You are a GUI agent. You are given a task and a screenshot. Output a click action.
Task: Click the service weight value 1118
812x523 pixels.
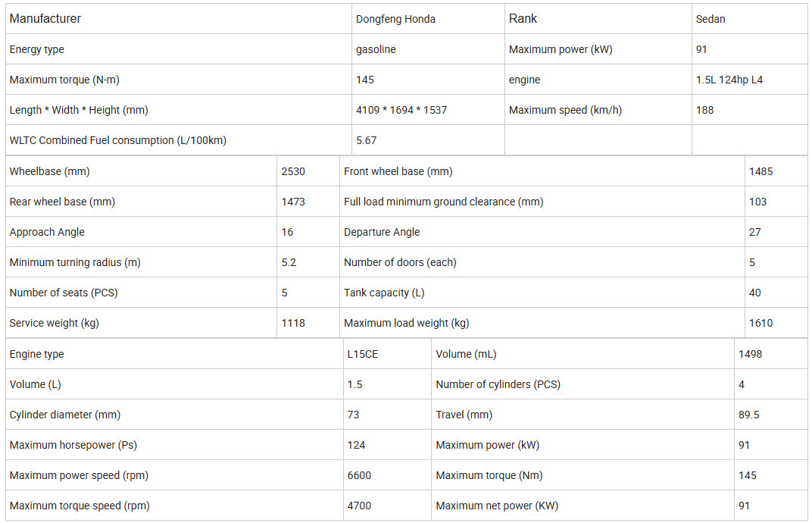293,323
